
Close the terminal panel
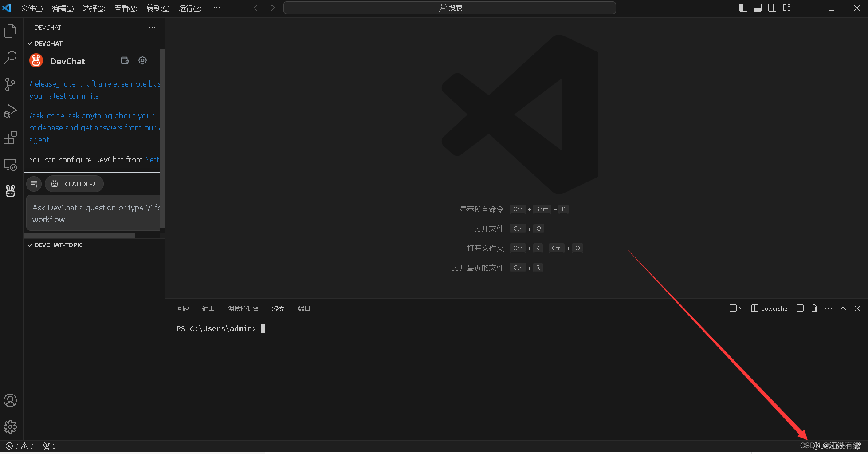[x=857, y=308]
